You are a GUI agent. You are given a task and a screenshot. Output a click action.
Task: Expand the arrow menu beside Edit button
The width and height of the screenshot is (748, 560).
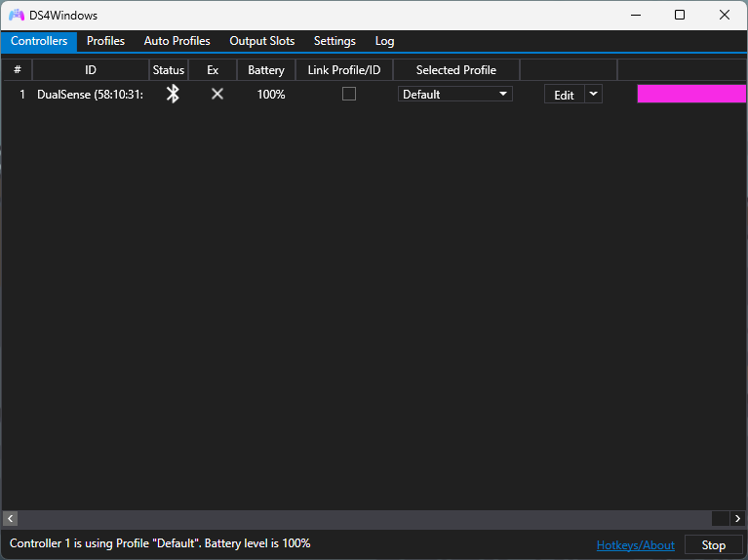coord(593,94)
